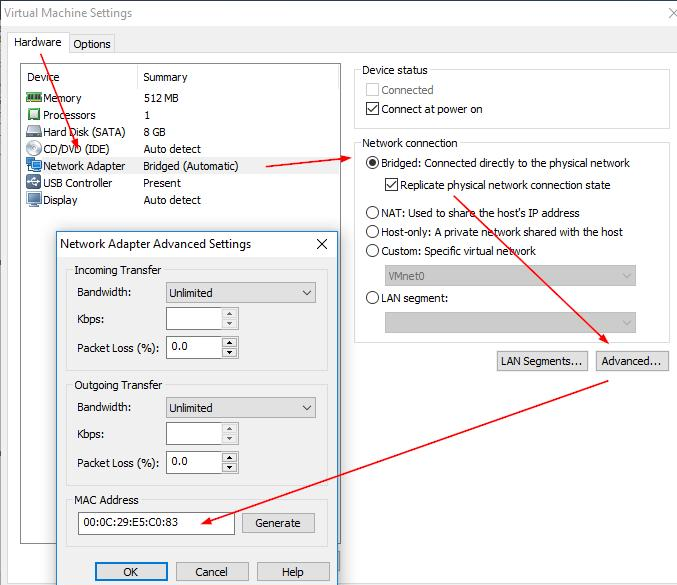Uncheck Replicate physical network connection state
The image size is (677, 585).
(x=392, y=185)
